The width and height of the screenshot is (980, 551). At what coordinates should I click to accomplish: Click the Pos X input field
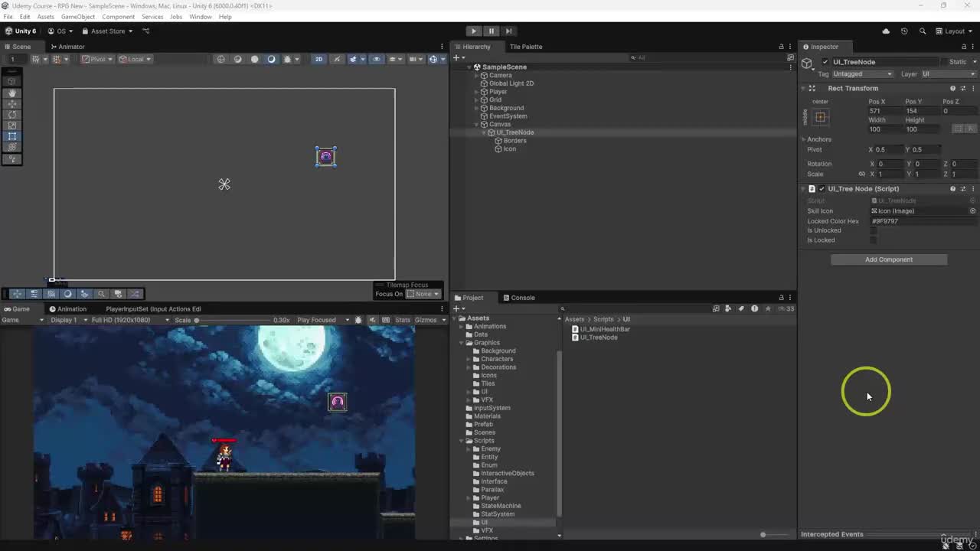tap(884, 111)
